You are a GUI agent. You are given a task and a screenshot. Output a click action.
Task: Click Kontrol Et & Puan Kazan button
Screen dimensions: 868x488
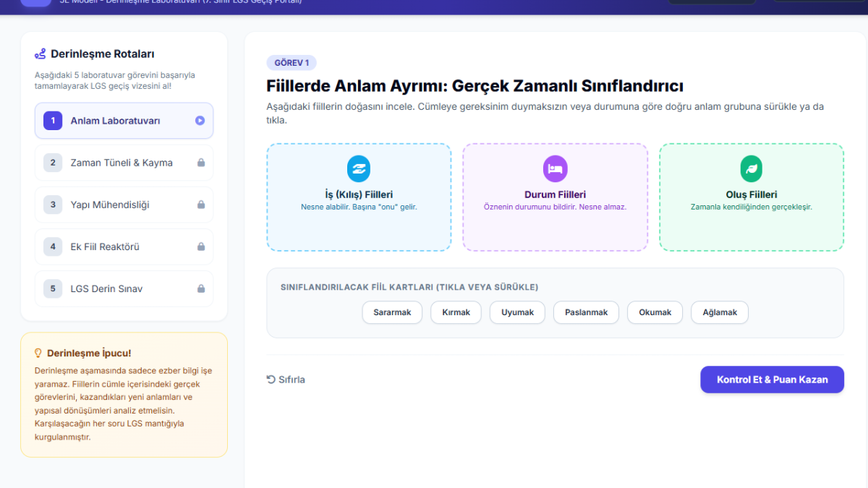(x=772, y=380)
